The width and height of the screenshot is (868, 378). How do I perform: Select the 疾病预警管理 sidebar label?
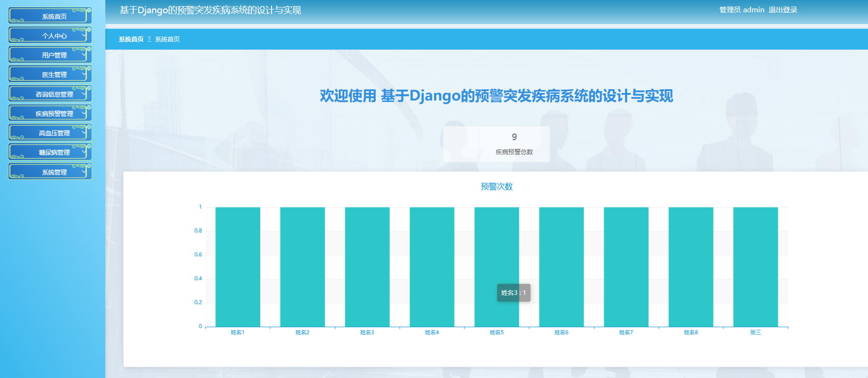(x=54, y=114)
